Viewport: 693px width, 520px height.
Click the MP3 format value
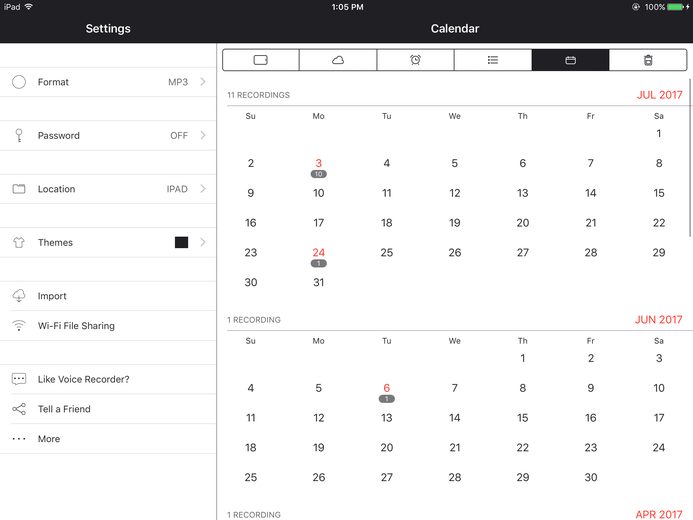click(x=178, y=82)
